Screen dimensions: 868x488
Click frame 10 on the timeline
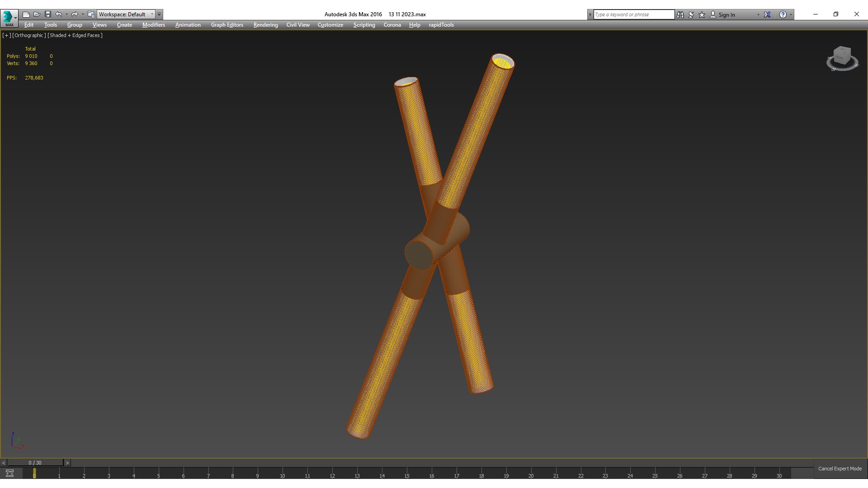(283, 475)
